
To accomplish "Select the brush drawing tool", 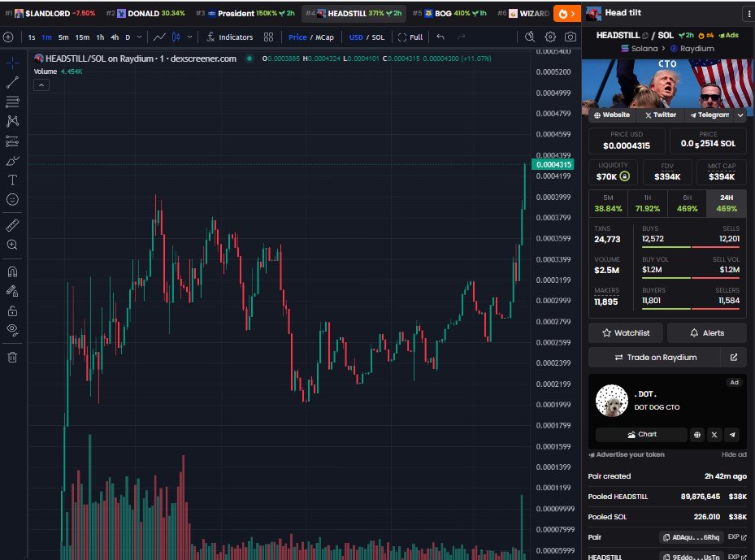I will click(12, 161).
